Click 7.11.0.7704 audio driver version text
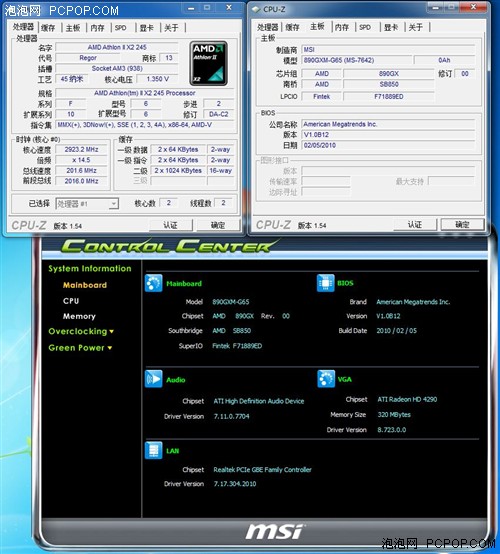Viewport: 500px width, 554px height. tap(231, 416)
